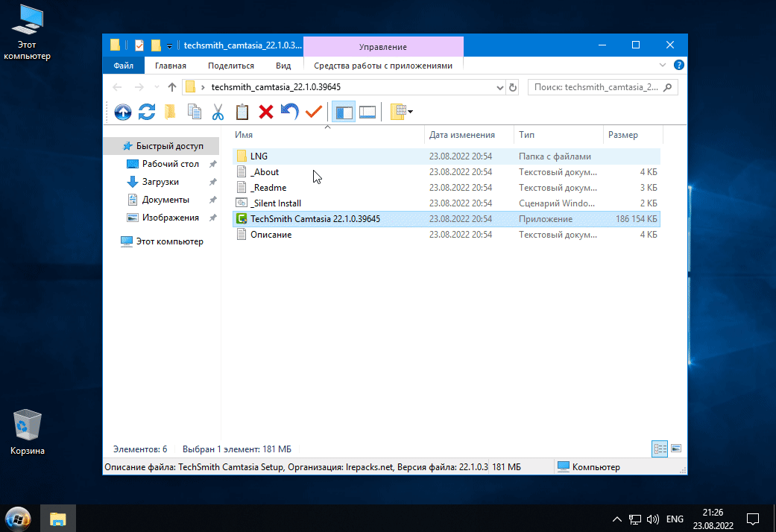Screen dimensions: 776x532
Task: Delete with the red X toolbar icon
Action: coord(266,112)
